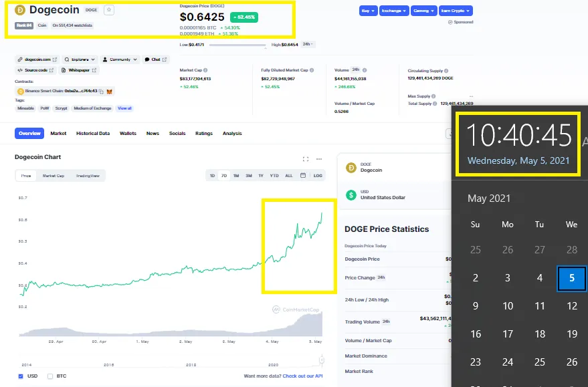Toggle LOG scale on the chart

coord(318,175)
